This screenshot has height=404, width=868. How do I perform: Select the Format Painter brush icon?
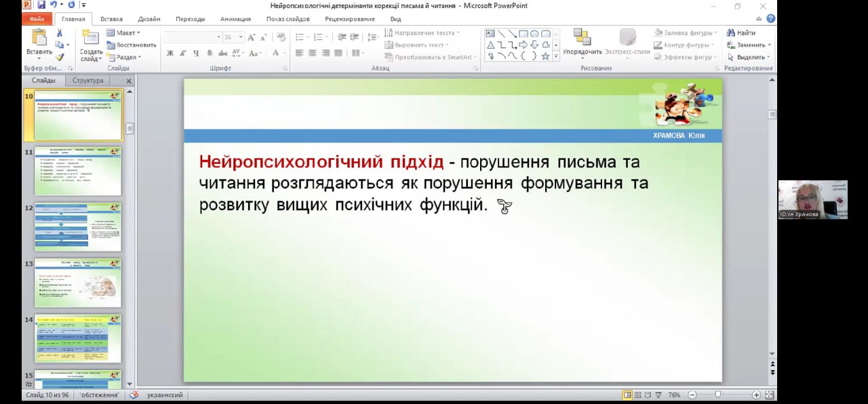(x=60, y=57)
